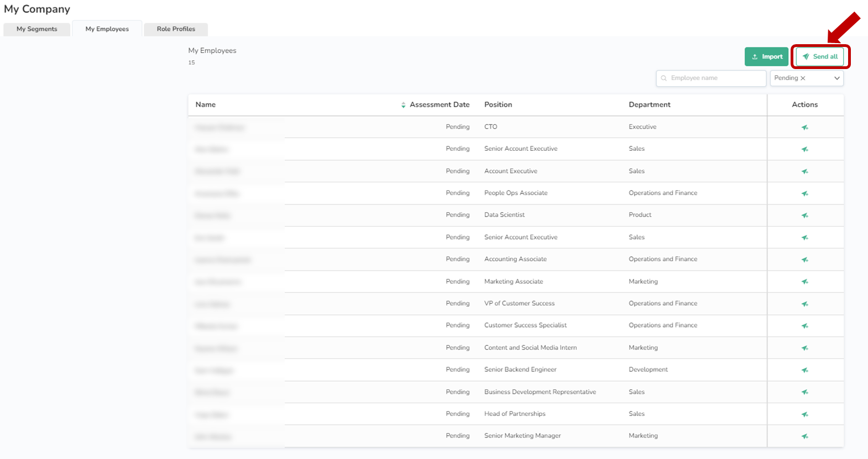Open the Role Profiles tab
This screenshot has width=868, height=459.
click(176, 29)
